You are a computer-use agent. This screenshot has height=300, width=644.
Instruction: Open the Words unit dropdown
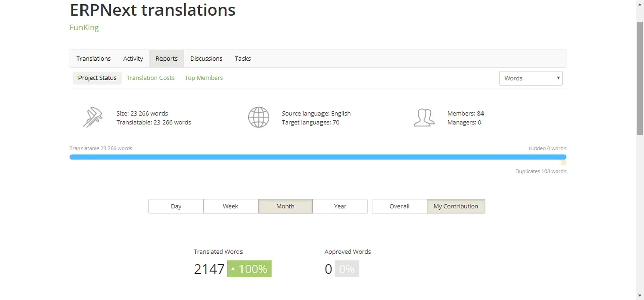tap(531, 78)
